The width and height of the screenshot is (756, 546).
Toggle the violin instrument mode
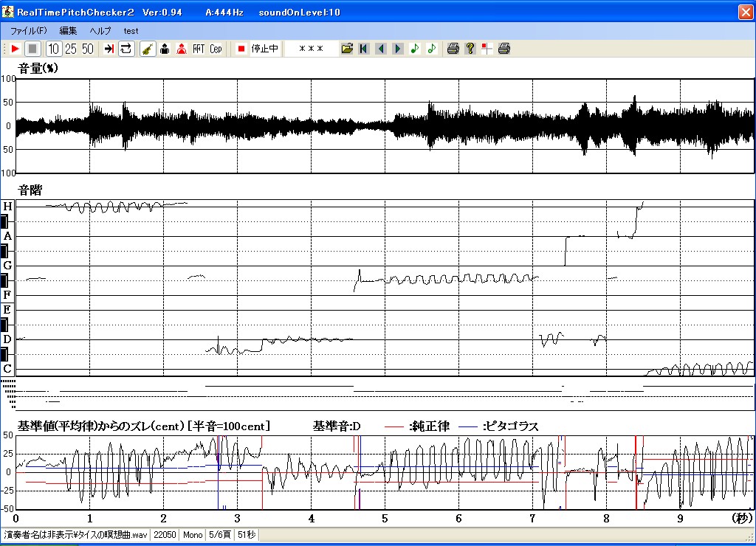(148, 49)
